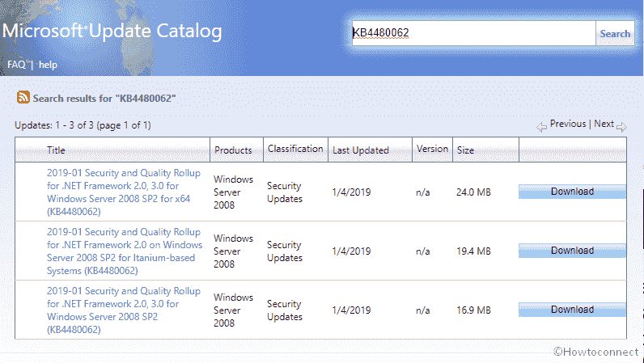Click 1/4/2019 date in the x64 row
The width and height of the screenshot is (644, 363).
(x=351, y=192)
